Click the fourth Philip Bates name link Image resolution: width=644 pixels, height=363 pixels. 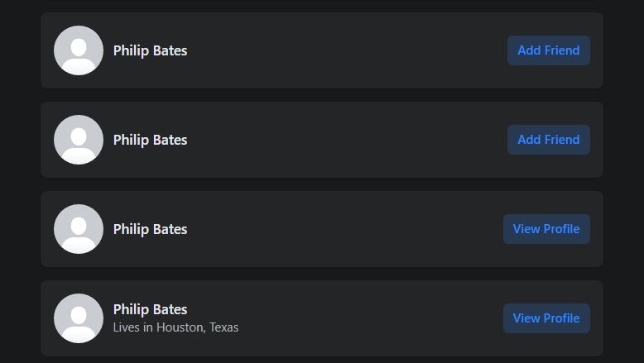pos(150,309)
